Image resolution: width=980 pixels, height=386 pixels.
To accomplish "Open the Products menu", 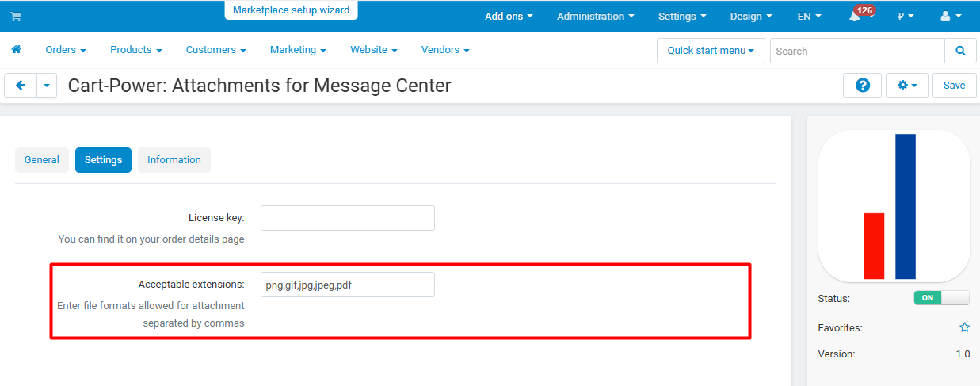I will 136,50.
